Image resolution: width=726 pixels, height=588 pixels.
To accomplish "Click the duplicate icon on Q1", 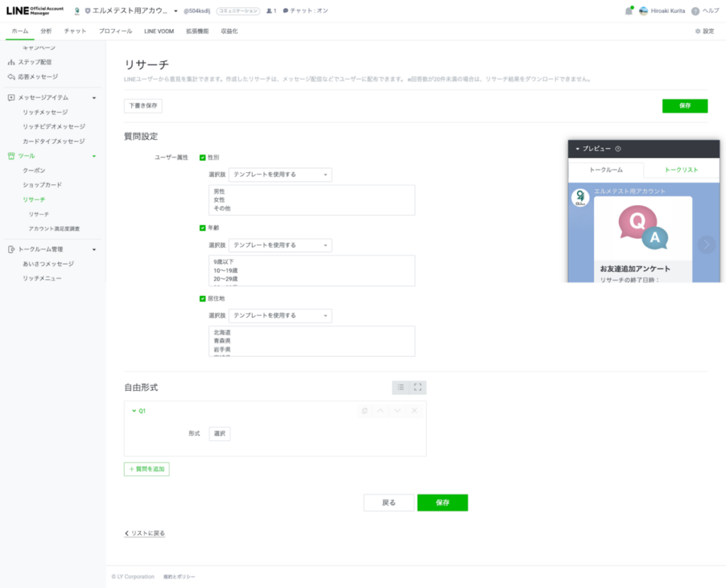I will 364,411.
